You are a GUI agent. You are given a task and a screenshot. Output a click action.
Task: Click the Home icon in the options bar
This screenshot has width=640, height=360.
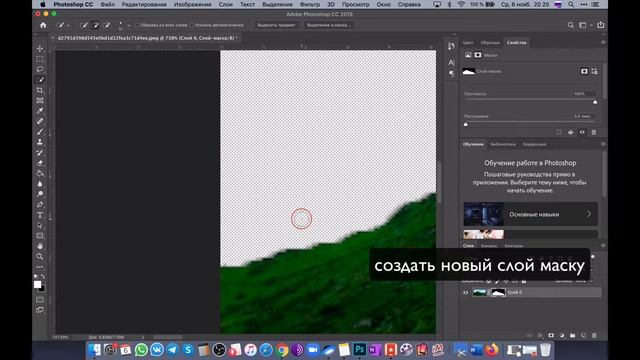43,25
